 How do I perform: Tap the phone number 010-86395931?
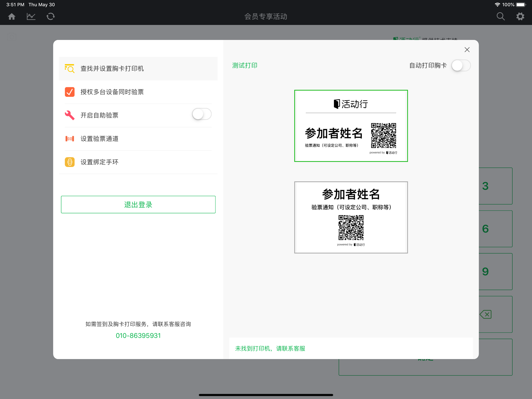coord(138,335)
